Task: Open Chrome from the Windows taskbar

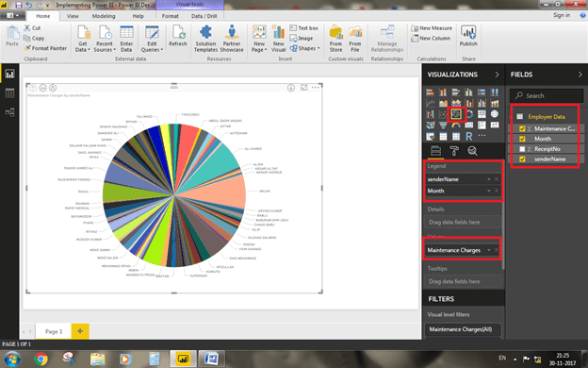Action: (41, 359)
